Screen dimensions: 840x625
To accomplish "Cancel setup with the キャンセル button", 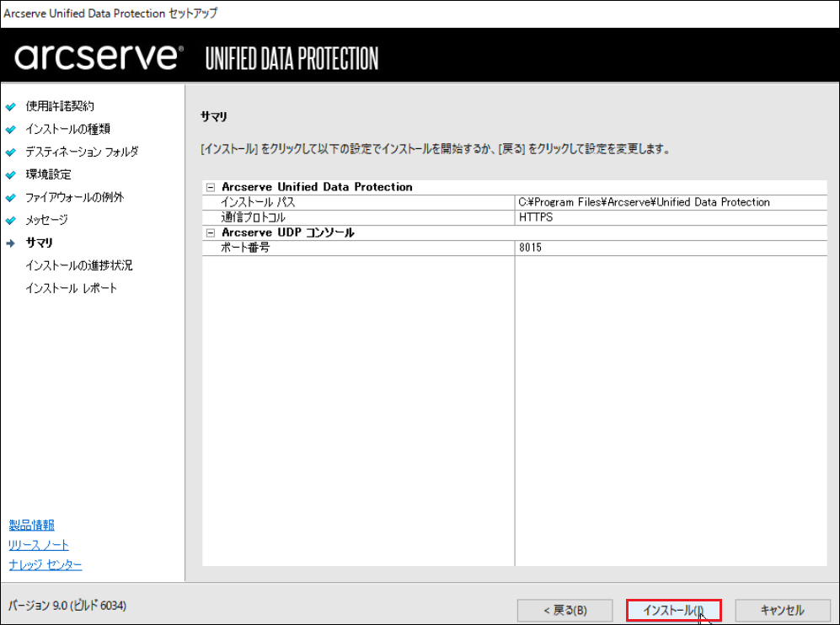I will click(x=782, y=610).
